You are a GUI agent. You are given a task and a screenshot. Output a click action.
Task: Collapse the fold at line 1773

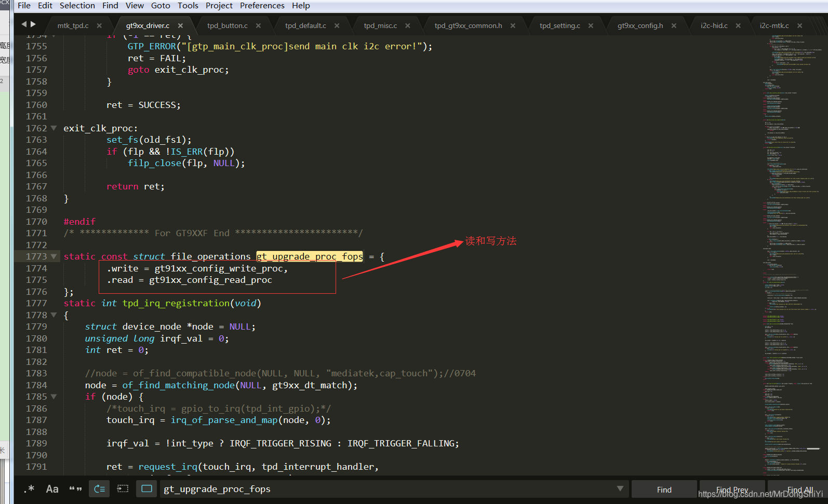[54, 256]
